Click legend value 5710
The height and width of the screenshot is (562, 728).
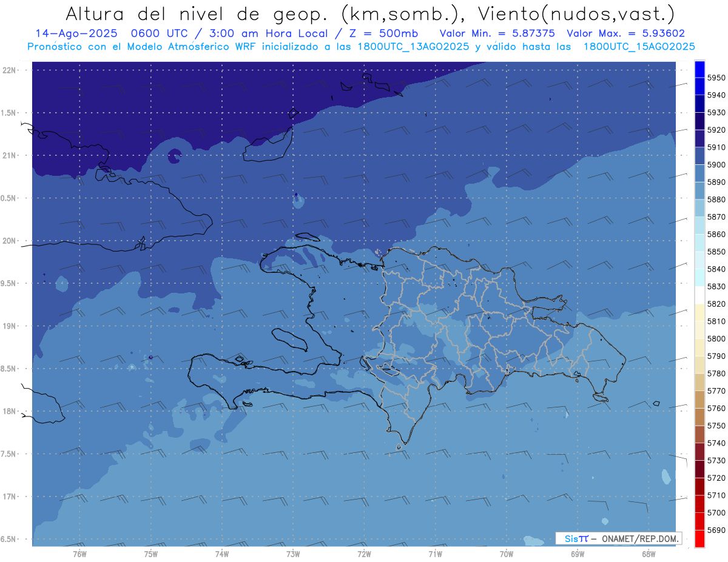point(716,495)
